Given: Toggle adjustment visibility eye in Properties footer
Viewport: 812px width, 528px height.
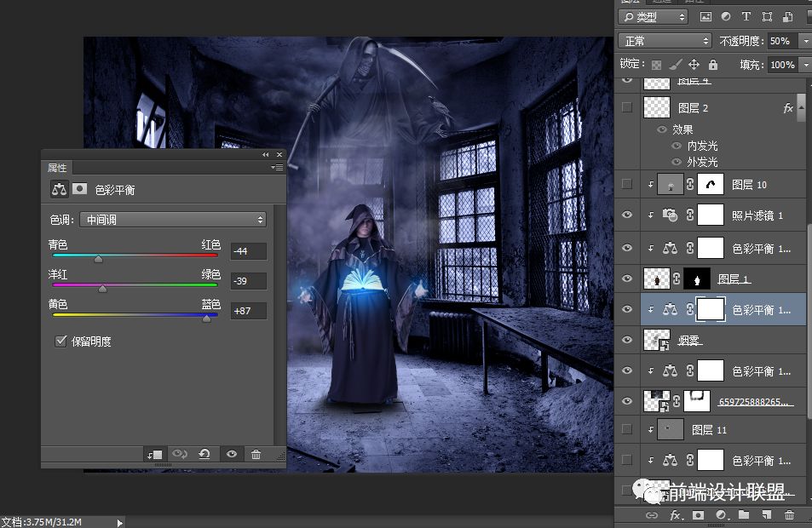Looking at the screenshot, I should pos(232,454).
